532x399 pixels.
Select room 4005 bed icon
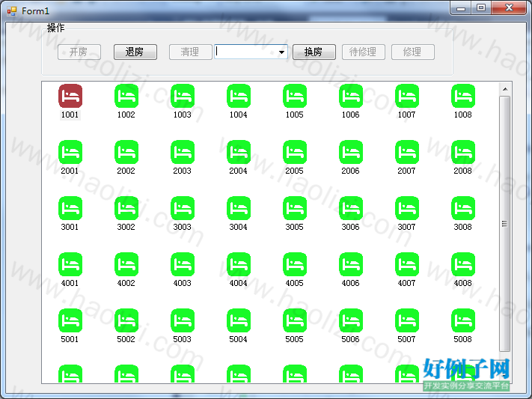coord(295,264)
